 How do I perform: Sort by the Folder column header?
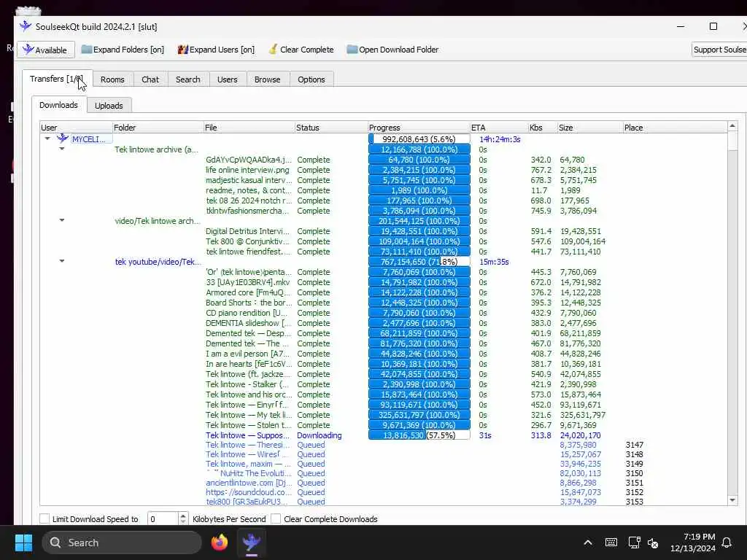(158, 128)
